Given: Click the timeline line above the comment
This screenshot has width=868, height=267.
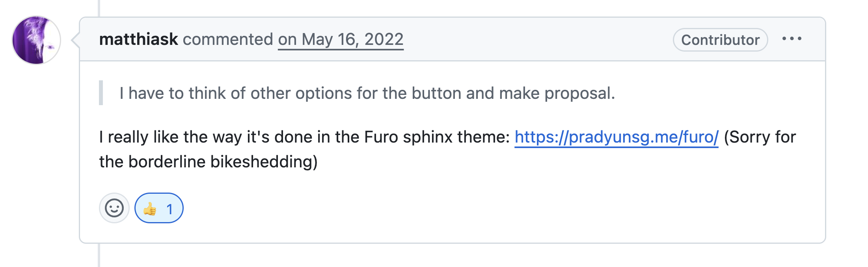Looking at the screenshot, I should click(99, 8).
